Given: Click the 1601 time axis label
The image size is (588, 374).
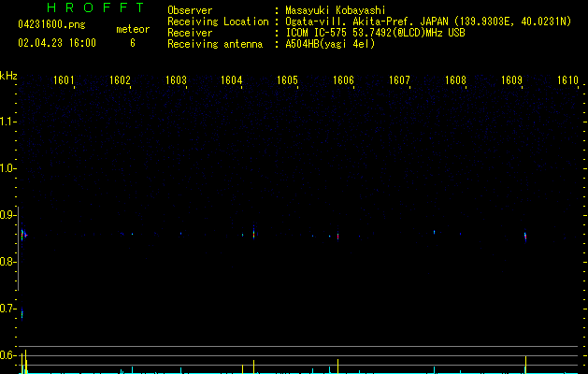Looking at the screenshot, I should [x=64, y=80].
